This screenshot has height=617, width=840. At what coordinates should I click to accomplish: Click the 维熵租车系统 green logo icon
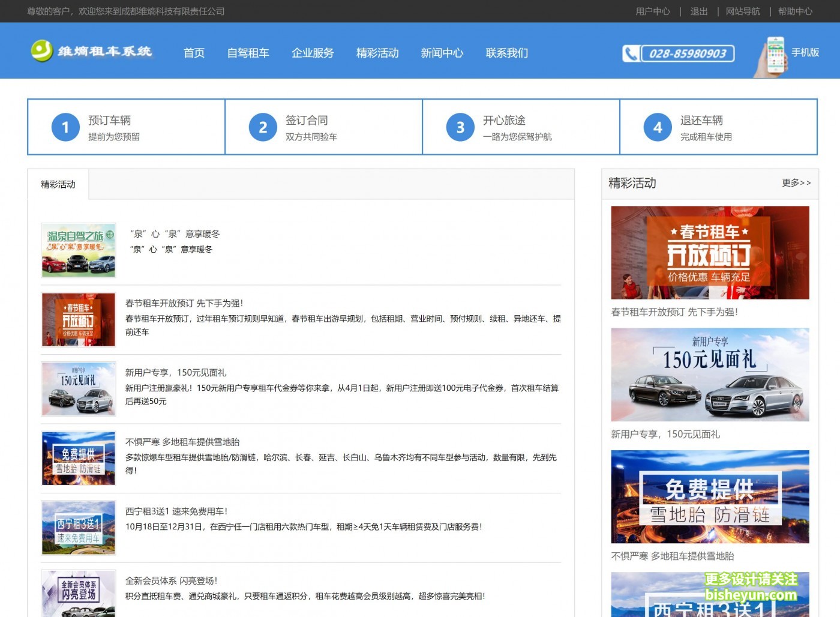tap(42, 51)
